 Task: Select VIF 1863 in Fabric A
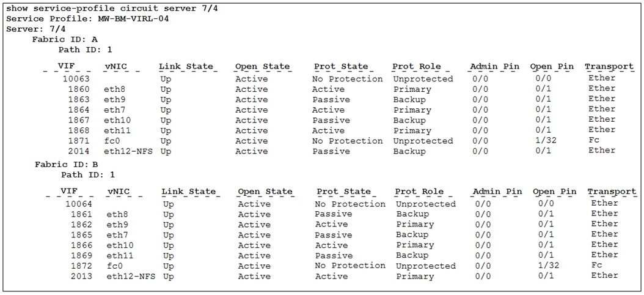coord(78,100)
